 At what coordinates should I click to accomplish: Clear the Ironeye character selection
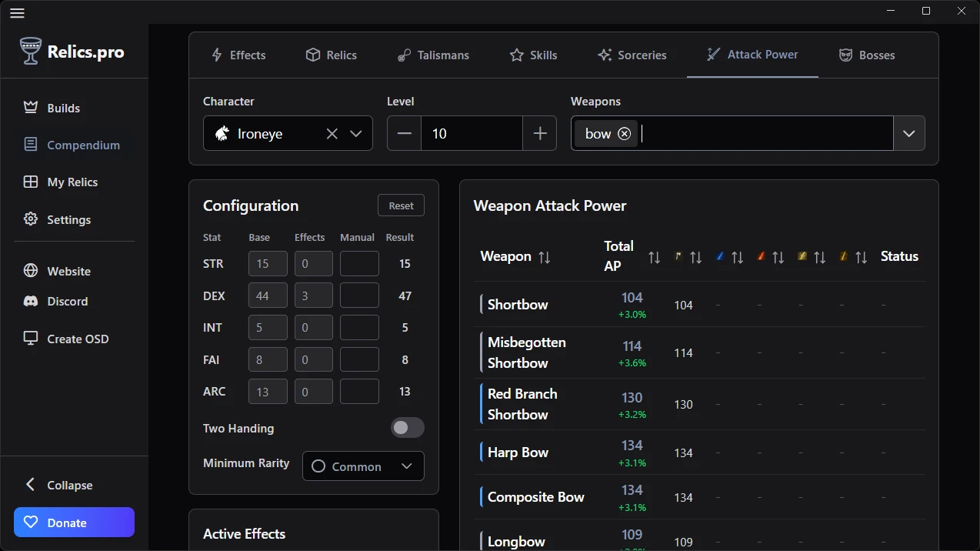pyautogui.click(x=332, y=134)
